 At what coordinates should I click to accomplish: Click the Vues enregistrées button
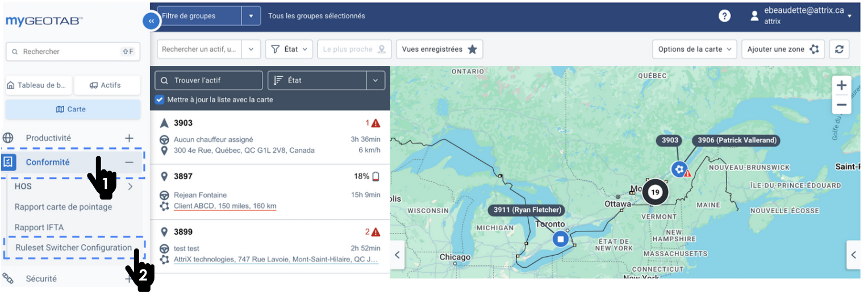point(439,49)
